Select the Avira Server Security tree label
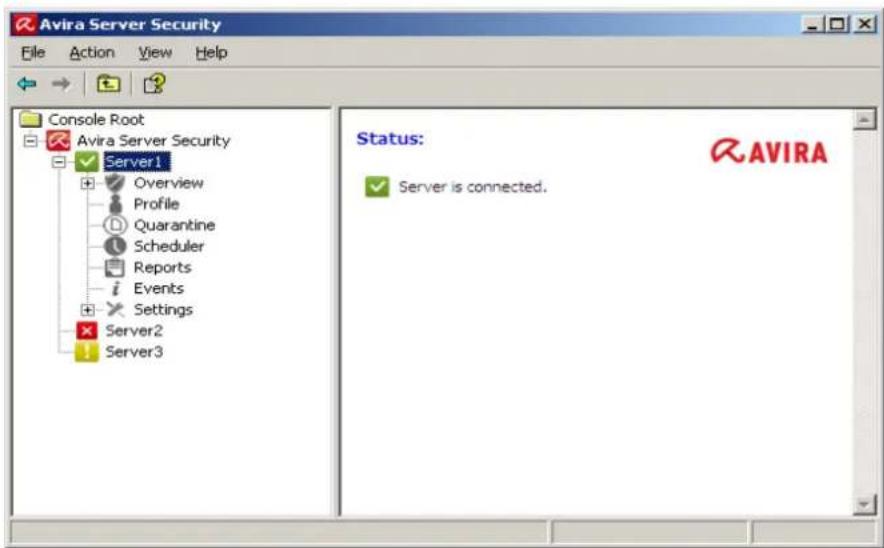Viewport: 884px width, 548px height. 153,140
